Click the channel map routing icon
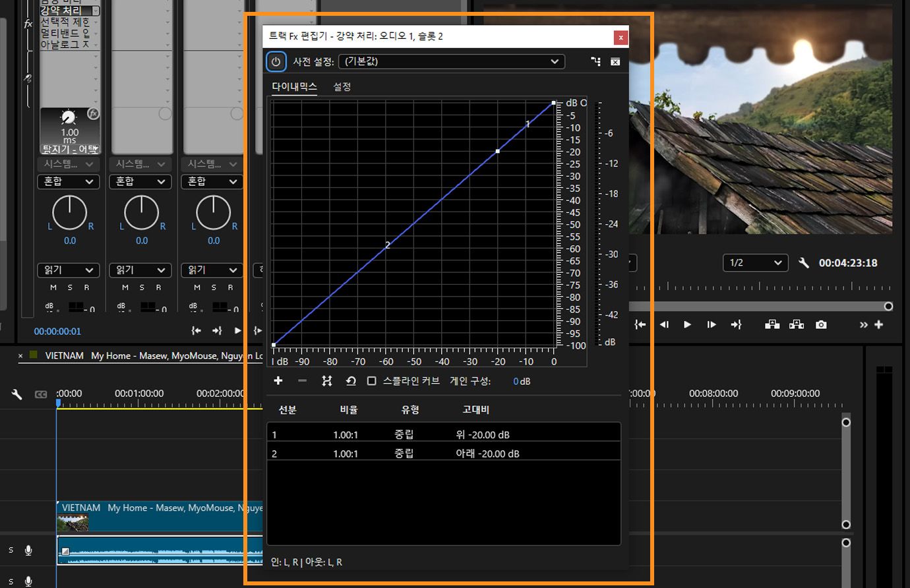This screenshot has width=910, height=588. tap(595, 61)
